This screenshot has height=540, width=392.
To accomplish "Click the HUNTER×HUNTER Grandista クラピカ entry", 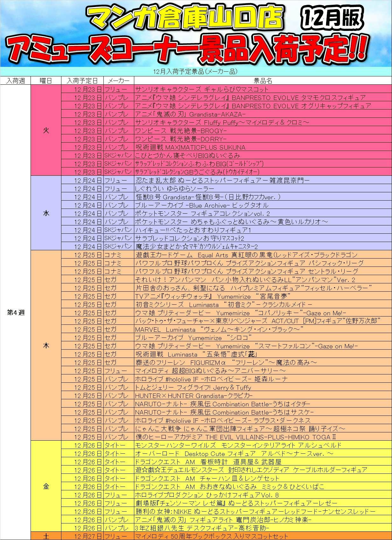I will tap(194, 396).
